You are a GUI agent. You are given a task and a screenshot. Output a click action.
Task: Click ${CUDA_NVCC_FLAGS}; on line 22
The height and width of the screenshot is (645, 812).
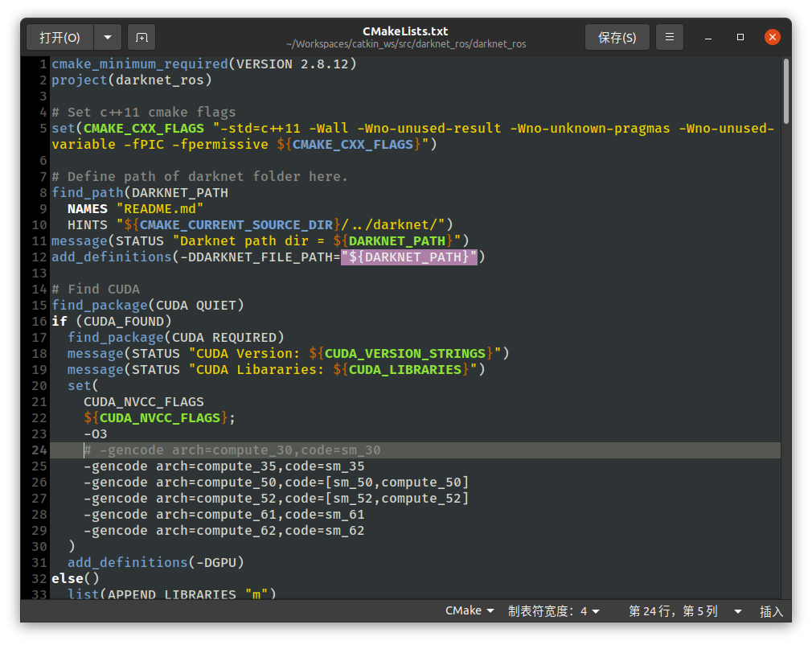(159, 417)
